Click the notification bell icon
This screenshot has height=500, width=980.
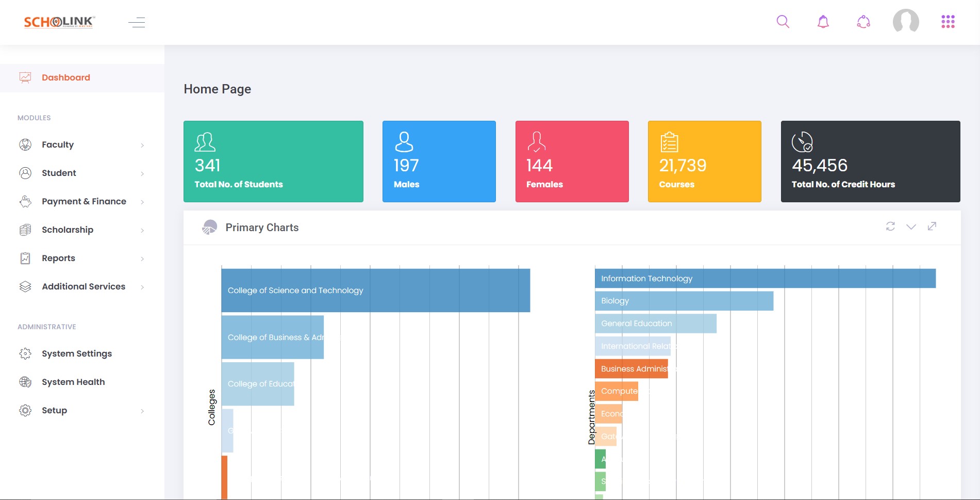point(823,22)
